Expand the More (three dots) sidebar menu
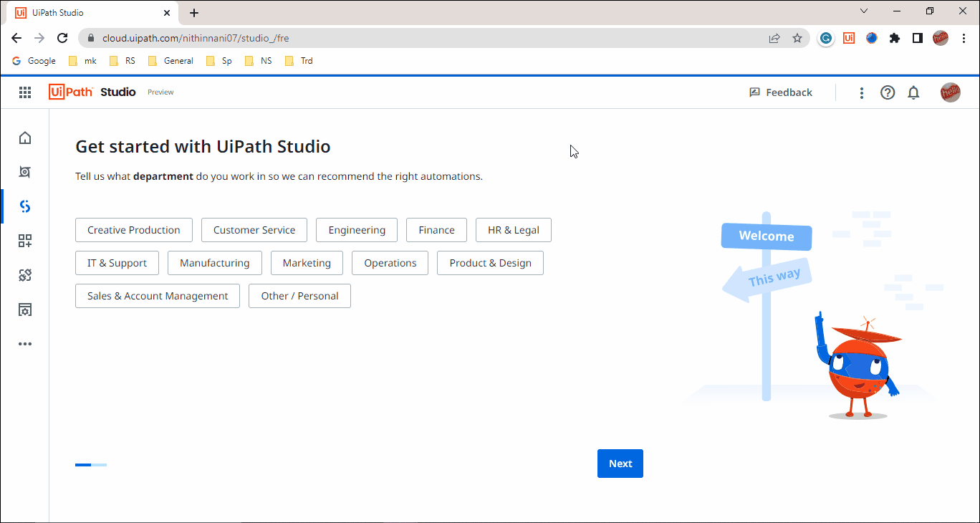 pos(25,344)
